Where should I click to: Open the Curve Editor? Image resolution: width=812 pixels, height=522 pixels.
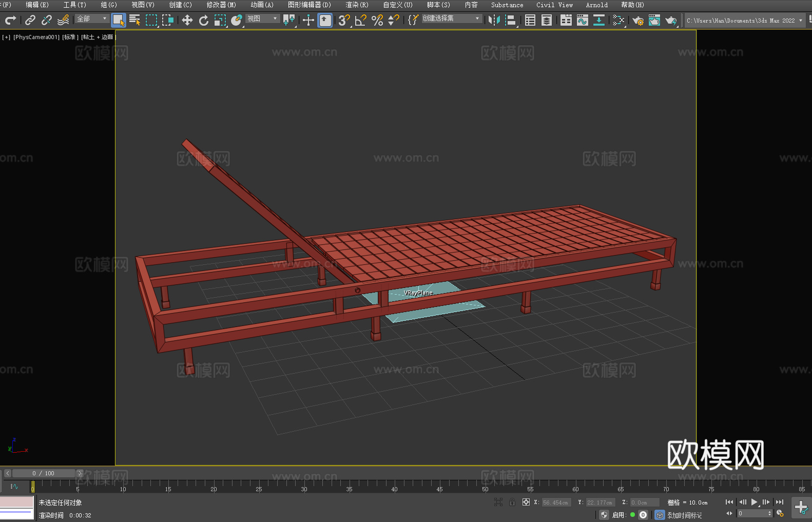pos(583,20)
